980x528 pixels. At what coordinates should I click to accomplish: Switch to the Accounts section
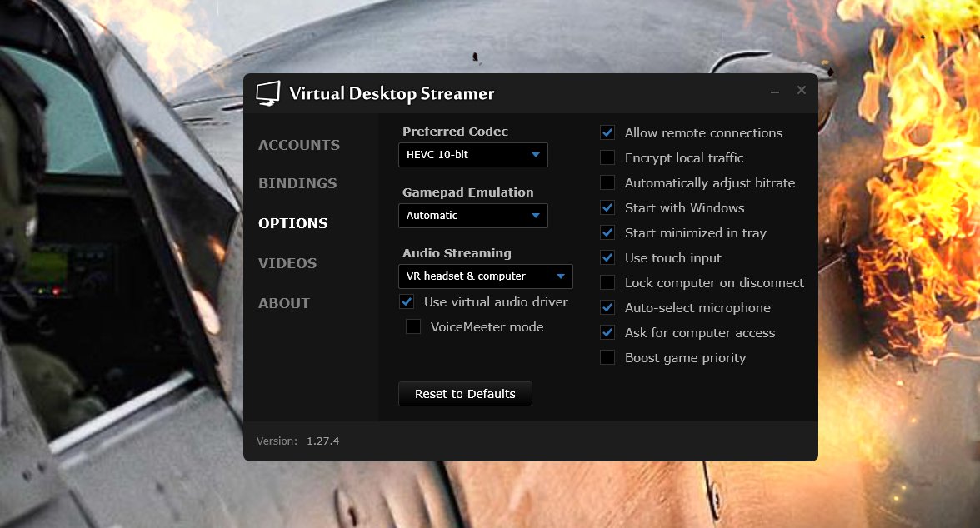click(299, 145)
